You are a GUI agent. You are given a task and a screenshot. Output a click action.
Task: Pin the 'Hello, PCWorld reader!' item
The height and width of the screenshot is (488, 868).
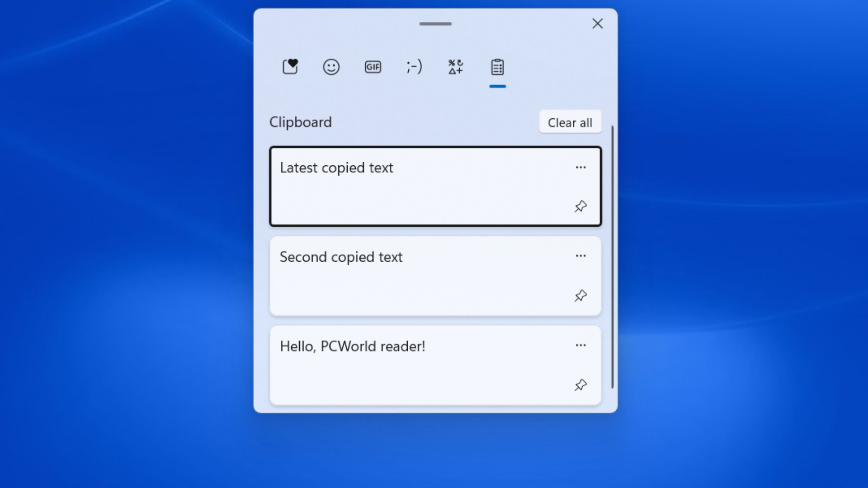(x=580, y=385)
